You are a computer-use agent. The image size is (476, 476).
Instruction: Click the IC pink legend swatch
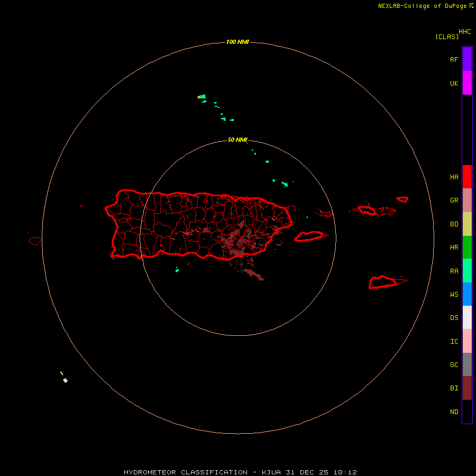click(467, 341)
